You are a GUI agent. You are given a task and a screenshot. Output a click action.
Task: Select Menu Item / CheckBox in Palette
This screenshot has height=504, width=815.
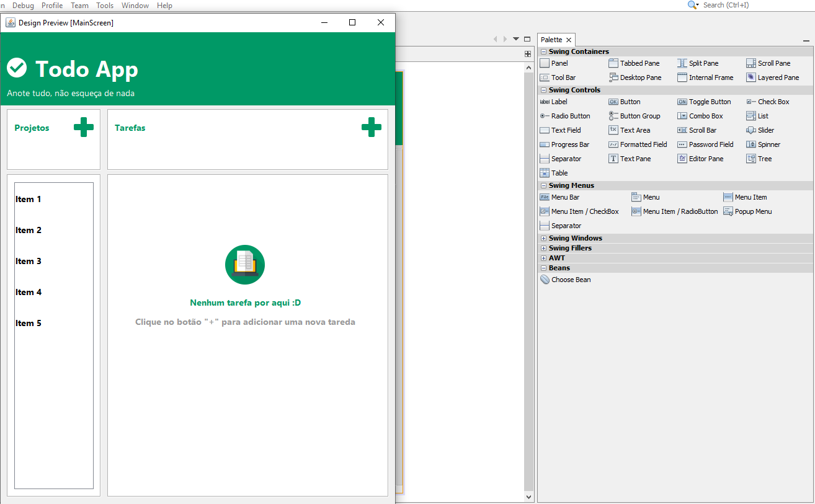pyautogui.click(x=579, y=211)
